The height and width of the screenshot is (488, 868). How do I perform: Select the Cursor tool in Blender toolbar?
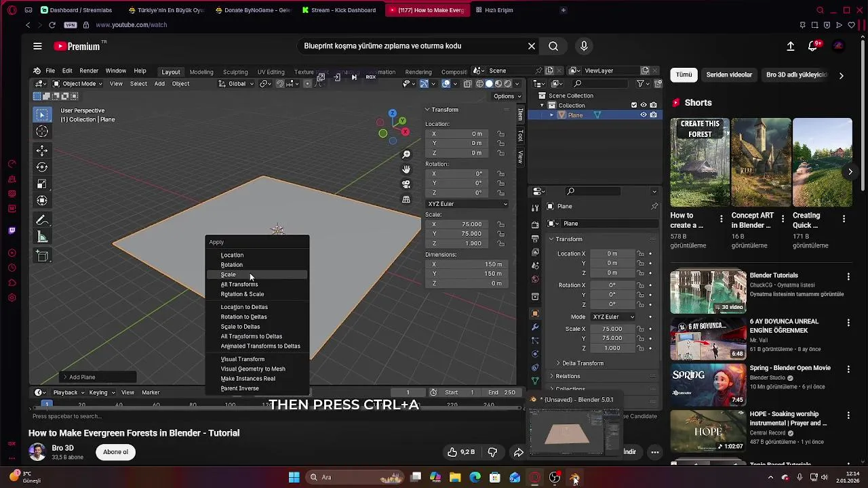tap(42, 131)
